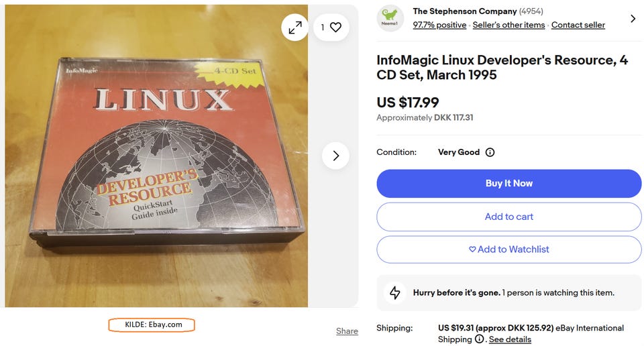644x346 pixels.
Task: Open The Stephenson Company seller profile
Action: (x=464, y=11)
